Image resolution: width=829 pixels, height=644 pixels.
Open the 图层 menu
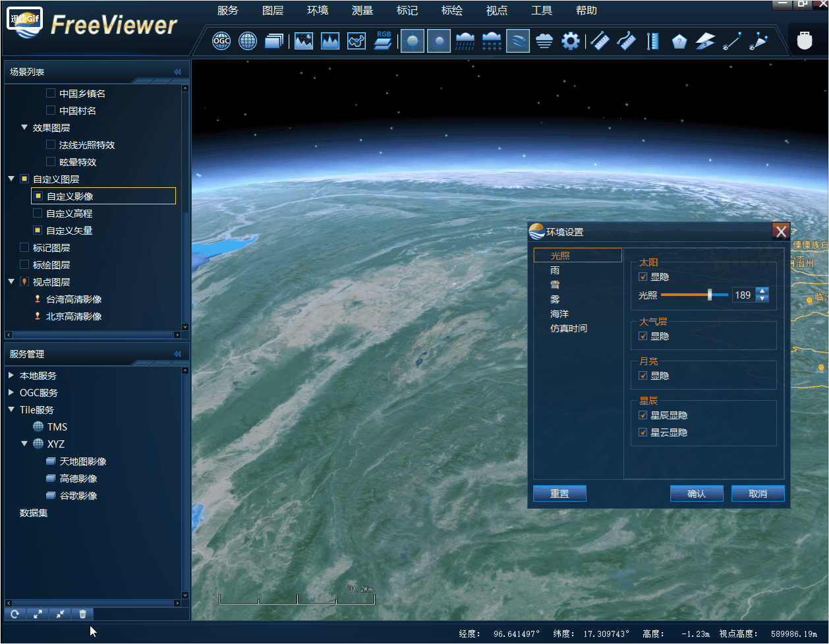[273, 11]
